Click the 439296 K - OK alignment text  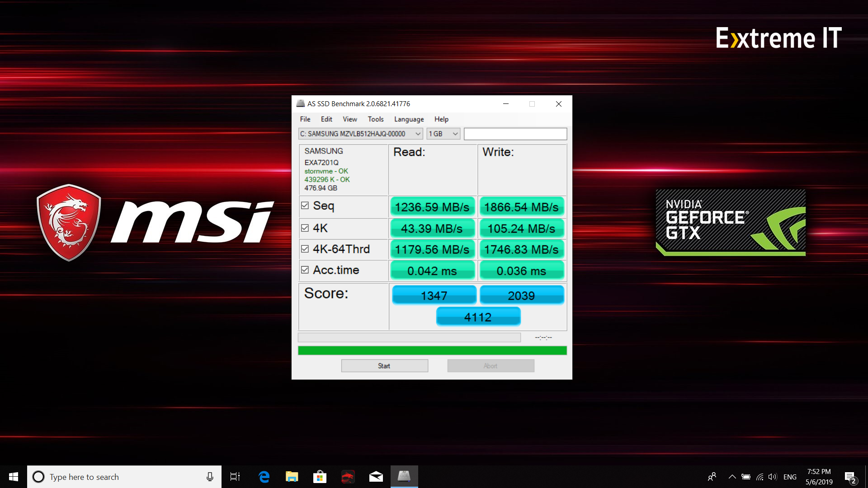pyautogui.click(x=327, y=179)
